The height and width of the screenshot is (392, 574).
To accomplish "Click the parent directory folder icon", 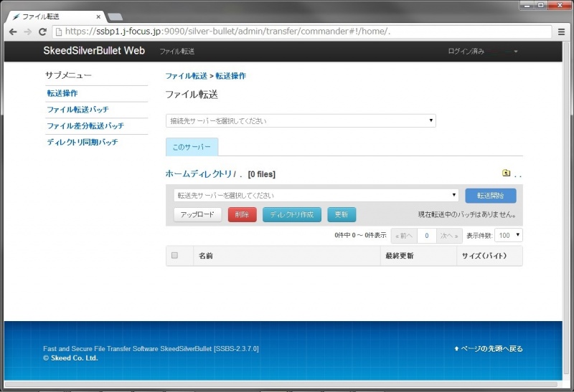I will coord(506,173).
